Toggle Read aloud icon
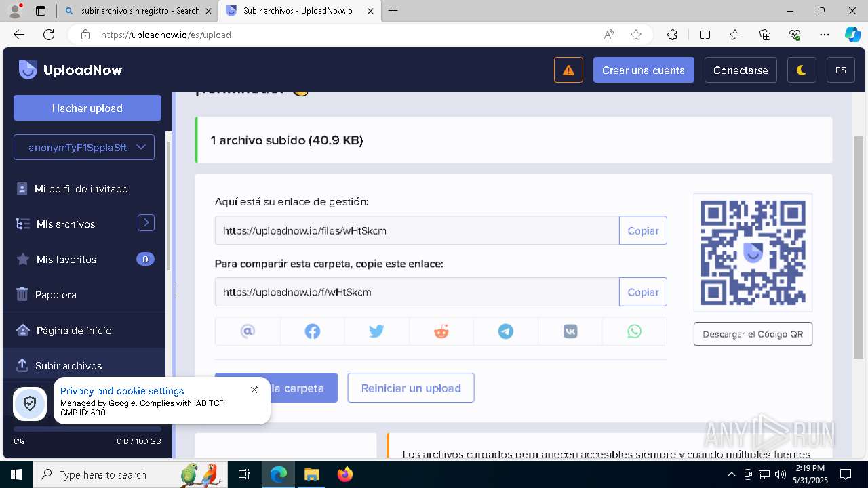This screenshot has height=488, width=868. [x=609, y=35]
